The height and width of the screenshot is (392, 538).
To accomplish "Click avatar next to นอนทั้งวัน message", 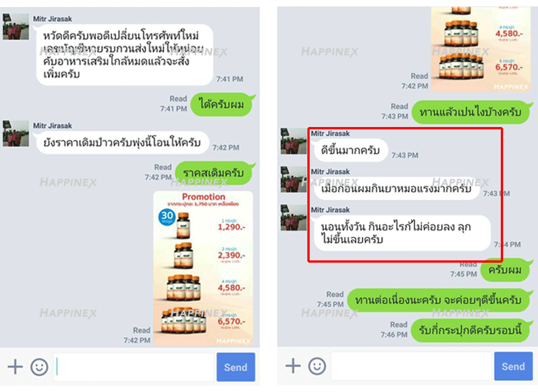I will pos(294,218).
